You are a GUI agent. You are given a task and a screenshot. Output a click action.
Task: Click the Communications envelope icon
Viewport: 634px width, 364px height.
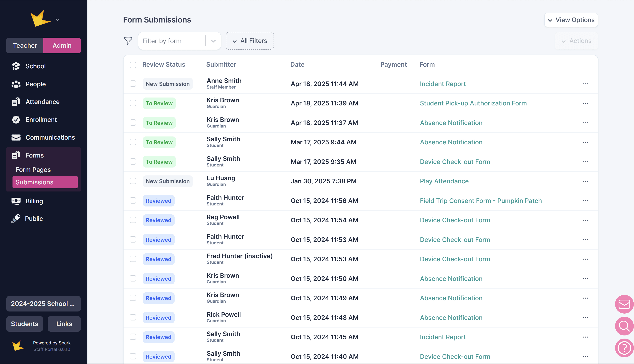(16, 138)
